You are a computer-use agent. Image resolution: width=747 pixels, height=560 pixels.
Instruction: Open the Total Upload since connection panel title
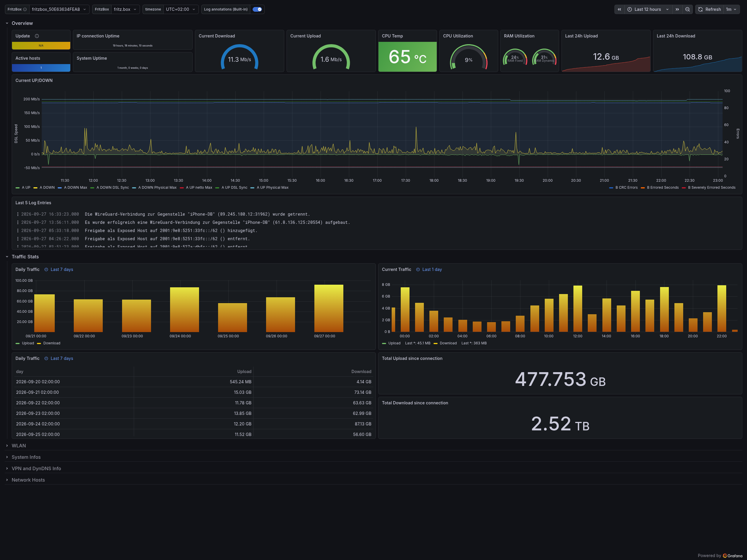412,358
